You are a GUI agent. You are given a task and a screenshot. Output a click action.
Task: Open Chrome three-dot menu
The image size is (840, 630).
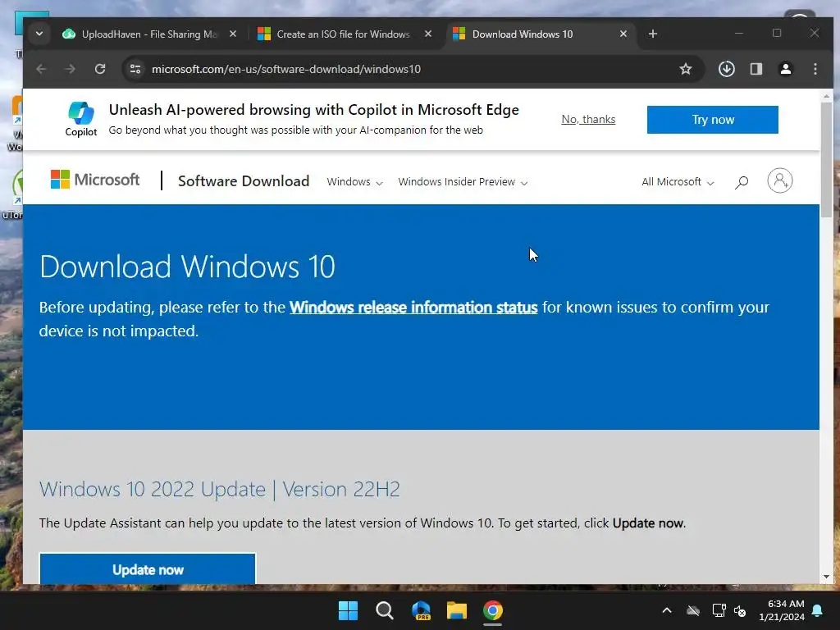pos(815,69)
